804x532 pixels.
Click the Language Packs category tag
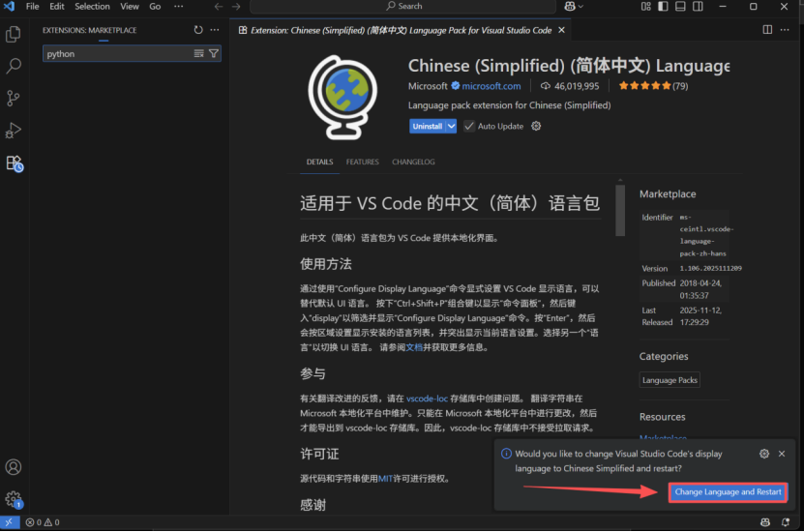click(x=670, y=380)
